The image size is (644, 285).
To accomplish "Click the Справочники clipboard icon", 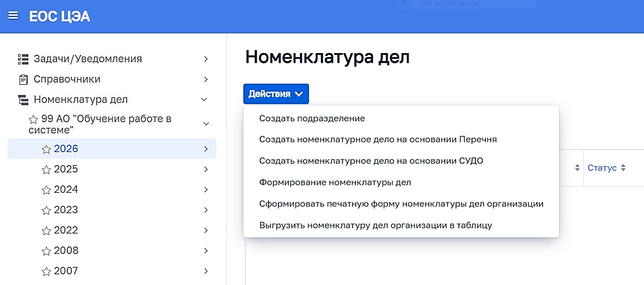I will [x=23, y=79].
